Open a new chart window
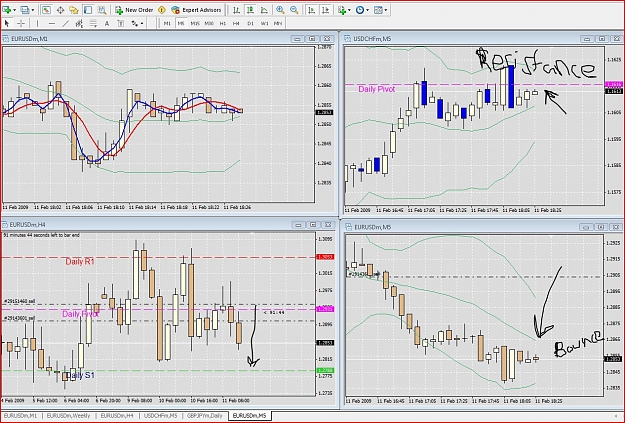Viewport: 625px width, 423px height. [7, 10]
